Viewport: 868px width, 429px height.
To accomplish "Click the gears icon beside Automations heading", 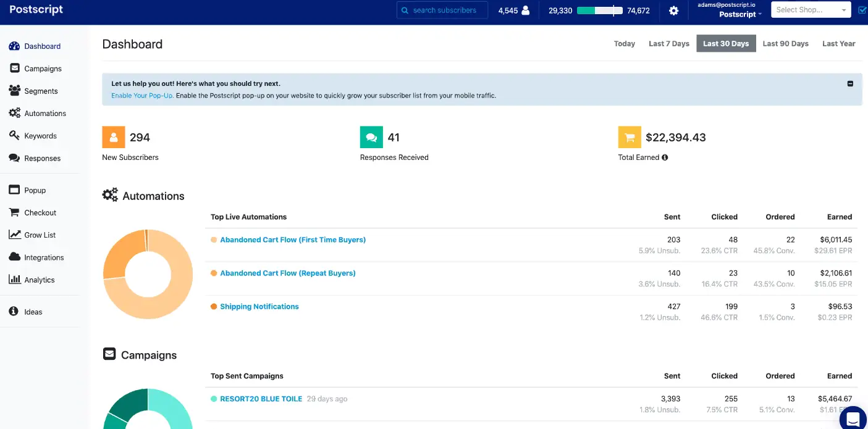I will pyautogui.click(x=110, y=196).
